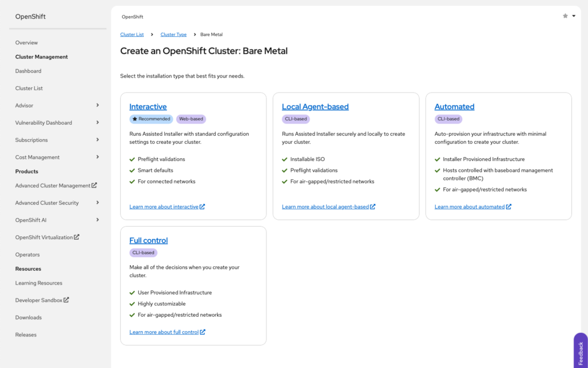
Task: Choose the Local Agent-based installation title
Action: 315,106
